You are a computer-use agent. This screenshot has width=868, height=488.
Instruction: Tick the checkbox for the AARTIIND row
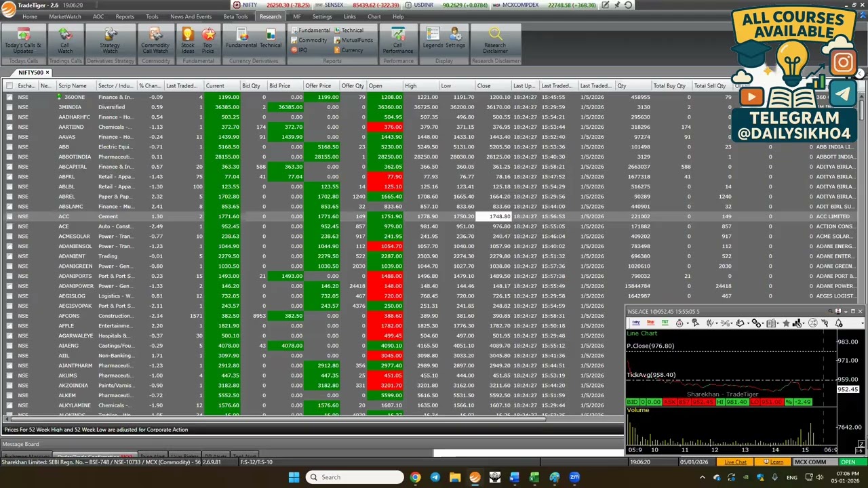click(x=9, y=127)
